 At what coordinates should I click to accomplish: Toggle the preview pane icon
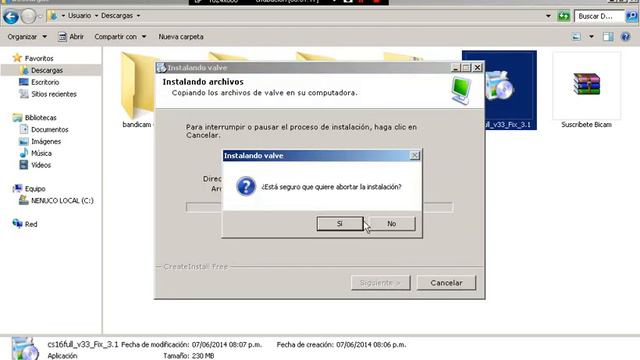pyautogui.click(x=608, y=37)
